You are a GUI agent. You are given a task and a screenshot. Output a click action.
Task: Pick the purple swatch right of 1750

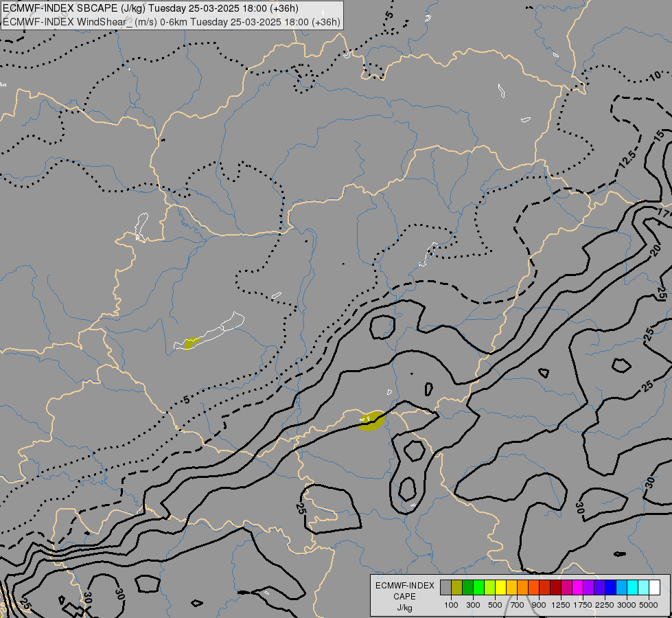click(x=588, y=588)
